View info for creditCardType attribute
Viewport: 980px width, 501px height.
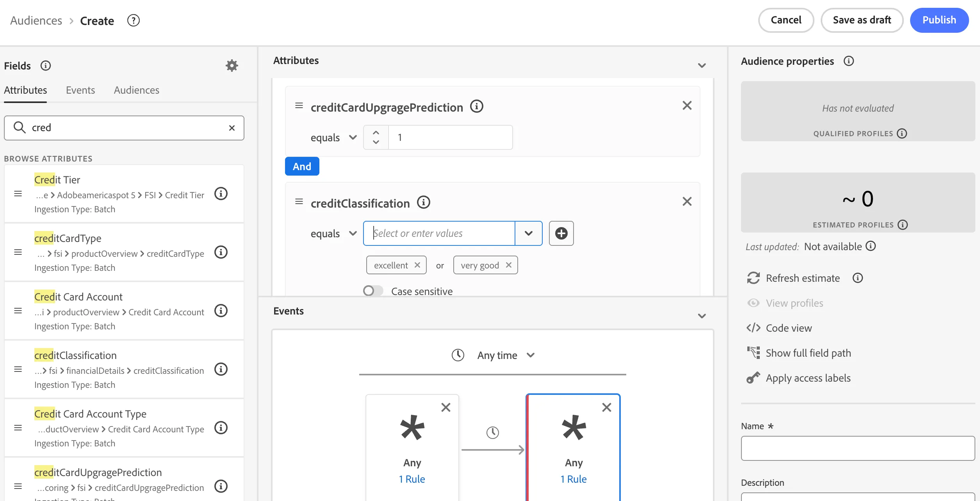click(221, 252)
